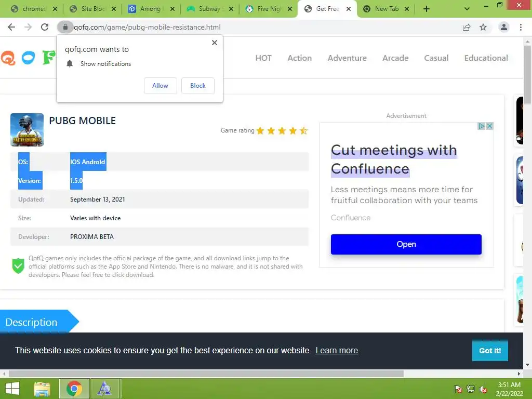Open Chrome three-dot menu

[x=521, y=27]
